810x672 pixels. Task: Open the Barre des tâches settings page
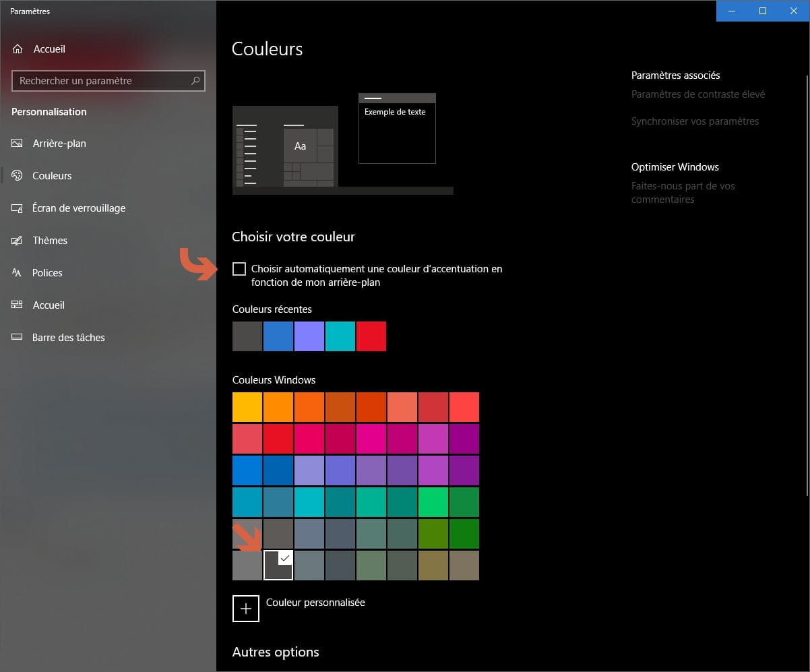pos(69,338)
